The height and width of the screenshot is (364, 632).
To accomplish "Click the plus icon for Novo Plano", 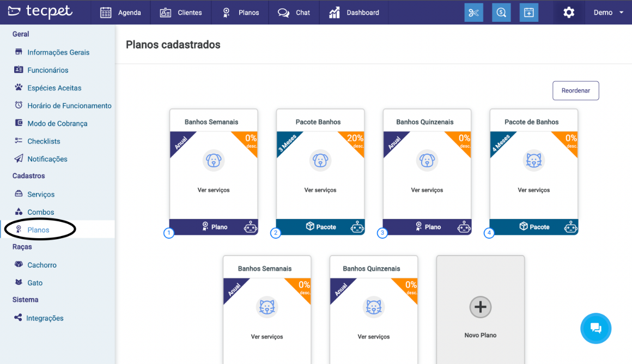I will (480, 307).
